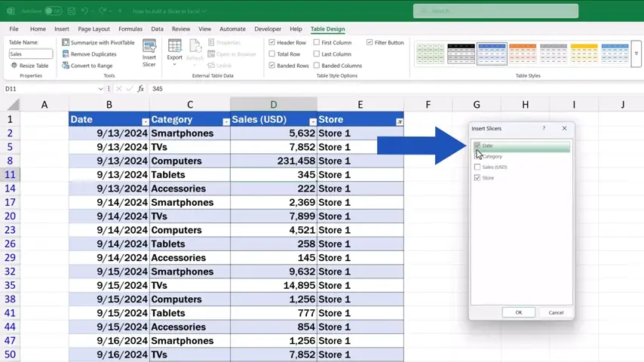Uncheck the Banded Rows checkbox
This screenshot has width=644, height=362.
[272, 66]
